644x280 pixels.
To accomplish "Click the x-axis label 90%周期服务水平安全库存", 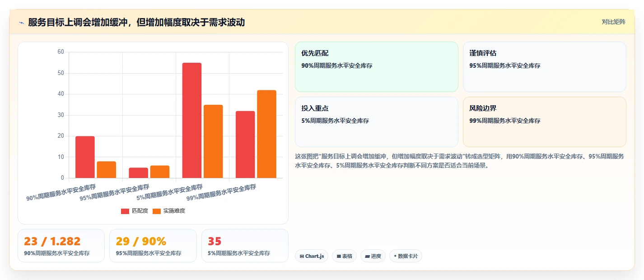I will pos(61,192).
